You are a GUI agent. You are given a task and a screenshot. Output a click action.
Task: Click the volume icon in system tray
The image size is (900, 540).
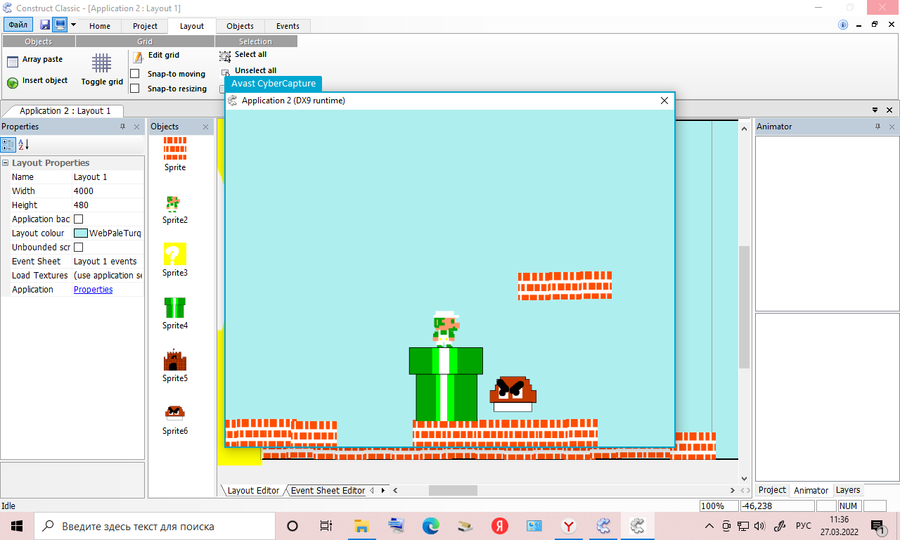pyautogui.click(x=759, y=526)
